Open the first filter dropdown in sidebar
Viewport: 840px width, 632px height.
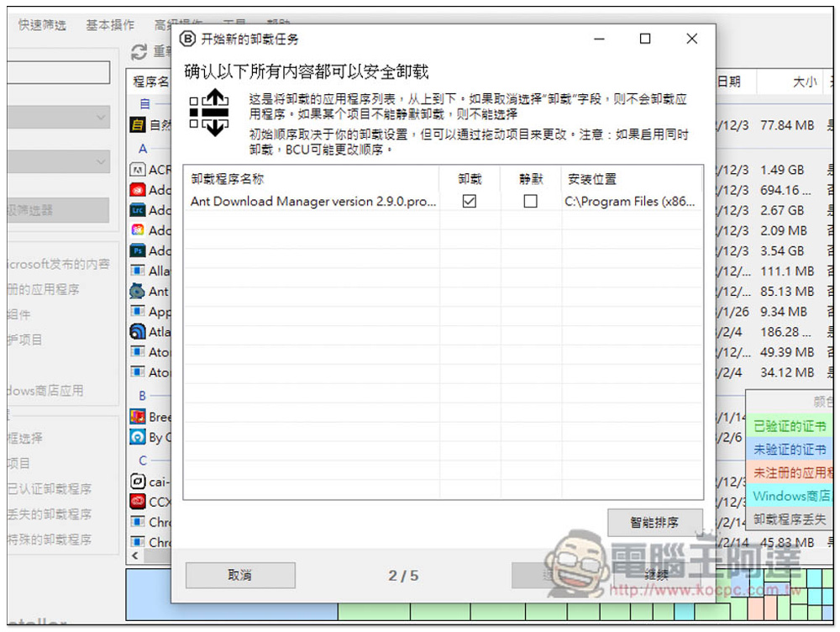point(59,118)
